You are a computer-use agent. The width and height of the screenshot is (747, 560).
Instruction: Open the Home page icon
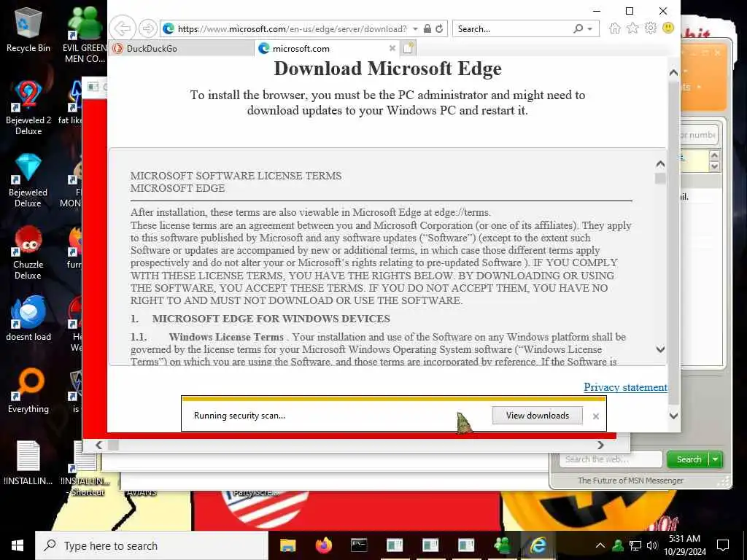(614, 28)
